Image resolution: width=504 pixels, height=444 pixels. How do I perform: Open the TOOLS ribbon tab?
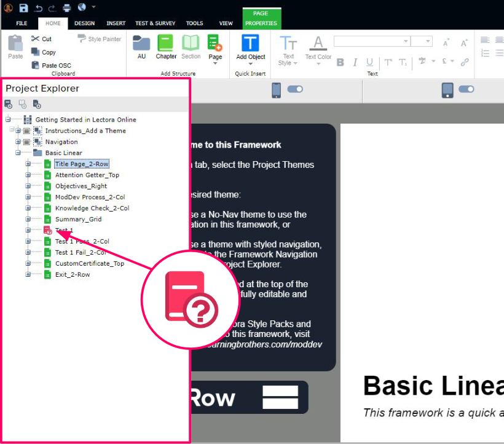pos(194,23)
